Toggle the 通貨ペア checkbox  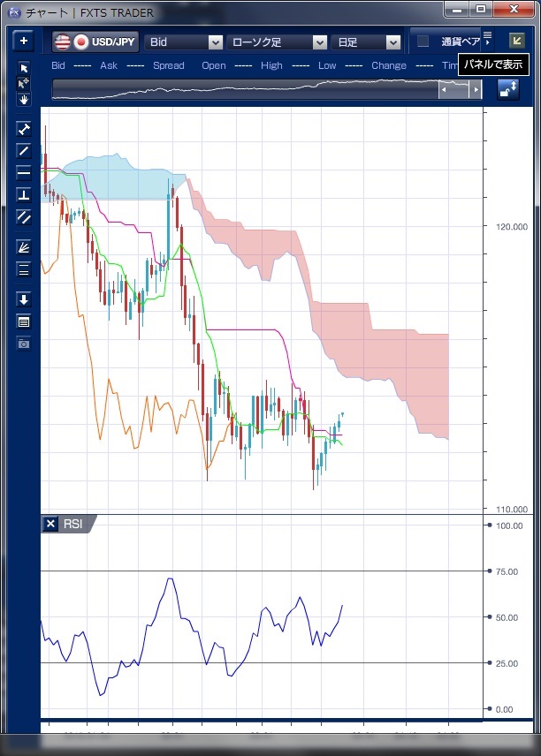click(423, 42)
